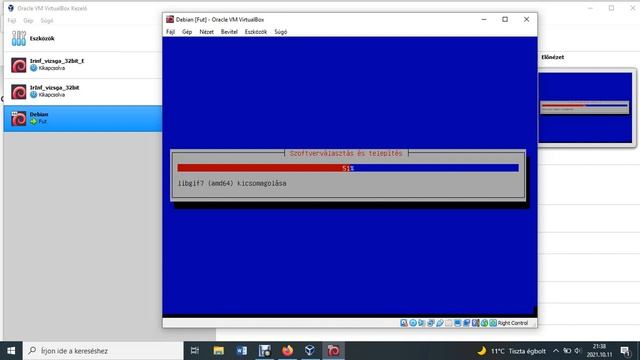
Task: Select the Irinf_vizsga_32bit virtual machine
Action: (x=83, y=92)
